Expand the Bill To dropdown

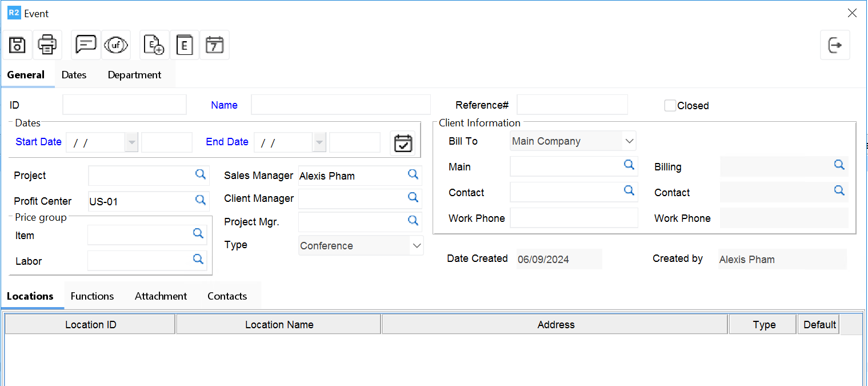point(629,141)
